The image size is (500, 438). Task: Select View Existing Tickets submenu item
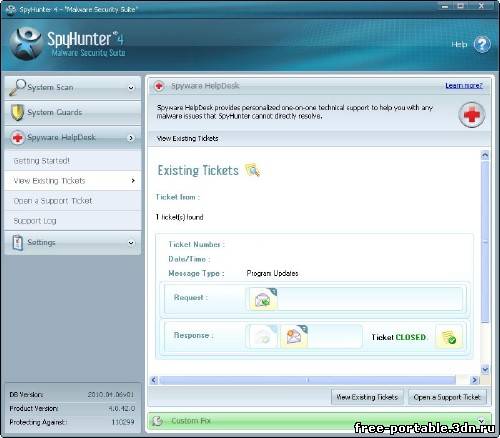73,181
